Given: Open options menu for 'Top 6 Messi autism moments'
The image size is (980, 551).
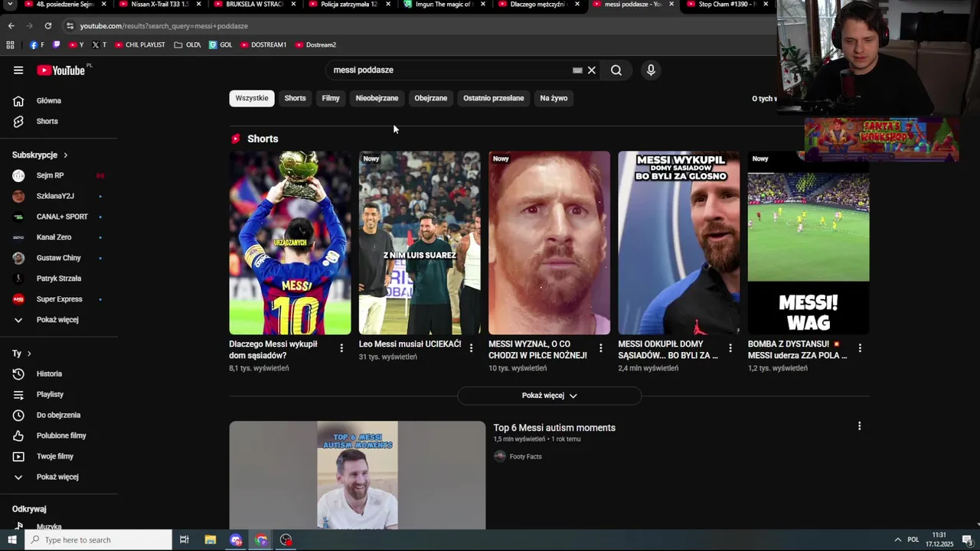Looking at the screenshot, I should click(859, 426).
